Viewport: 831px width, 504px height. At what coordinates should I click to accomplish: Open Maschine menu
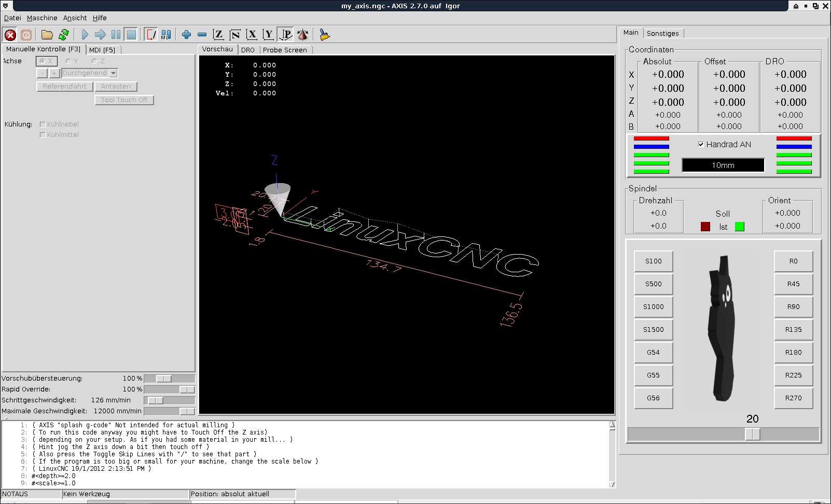(x=42, y=18)
